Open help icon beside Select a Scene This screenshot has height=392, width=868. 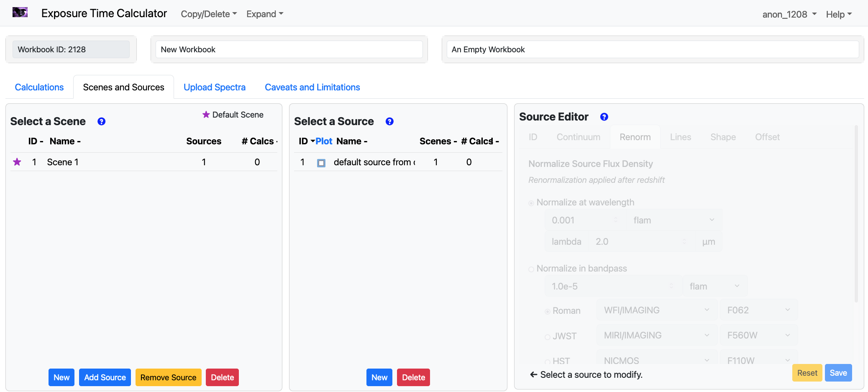click(x=101, y=121)
